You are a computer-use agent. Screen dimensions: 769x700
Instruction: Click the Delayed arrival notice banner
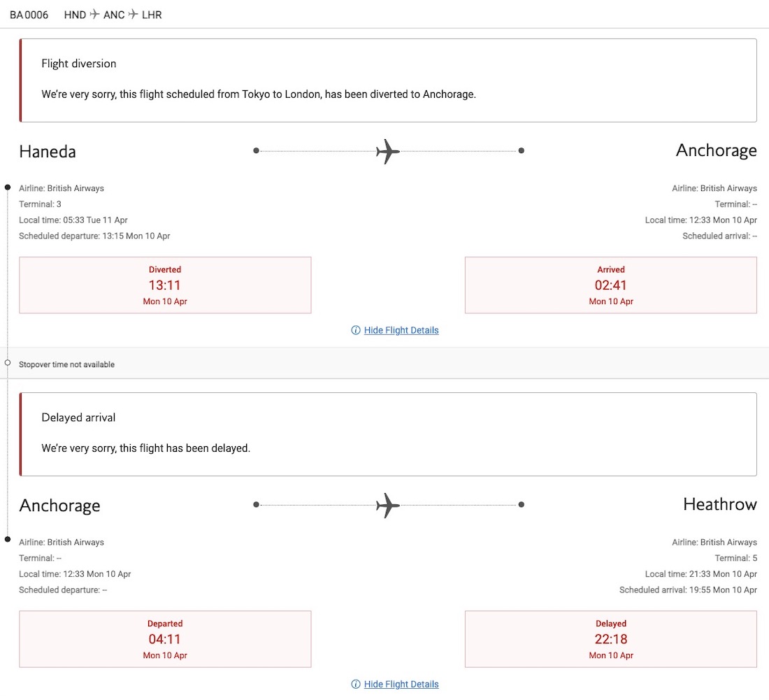[388, 434]
